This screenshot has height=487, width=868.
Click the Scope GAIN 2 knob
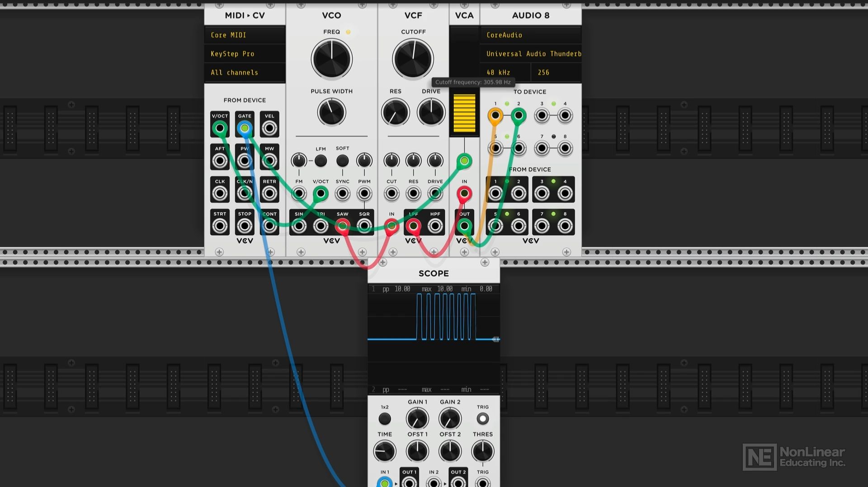tap(450, 419)
